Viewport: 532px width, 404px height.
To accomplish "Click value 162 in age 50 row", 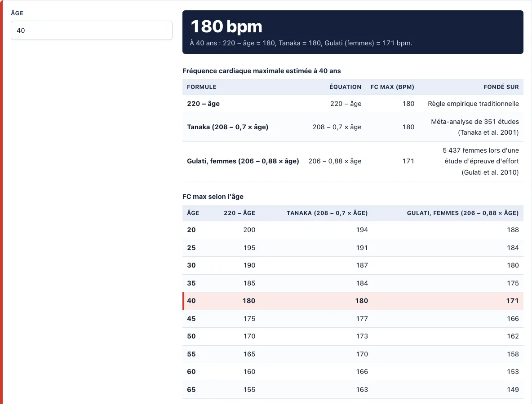I will 513,336.
